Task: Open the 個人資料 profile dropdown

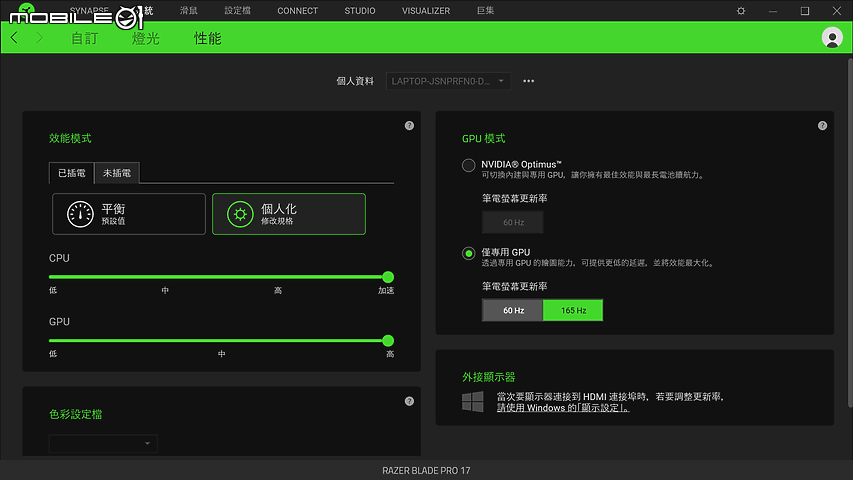Action: [x=448, y=81]
